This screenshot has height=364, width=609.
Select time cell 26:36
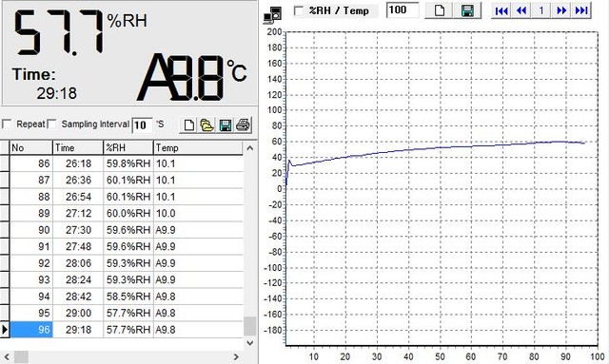point(78,180)
